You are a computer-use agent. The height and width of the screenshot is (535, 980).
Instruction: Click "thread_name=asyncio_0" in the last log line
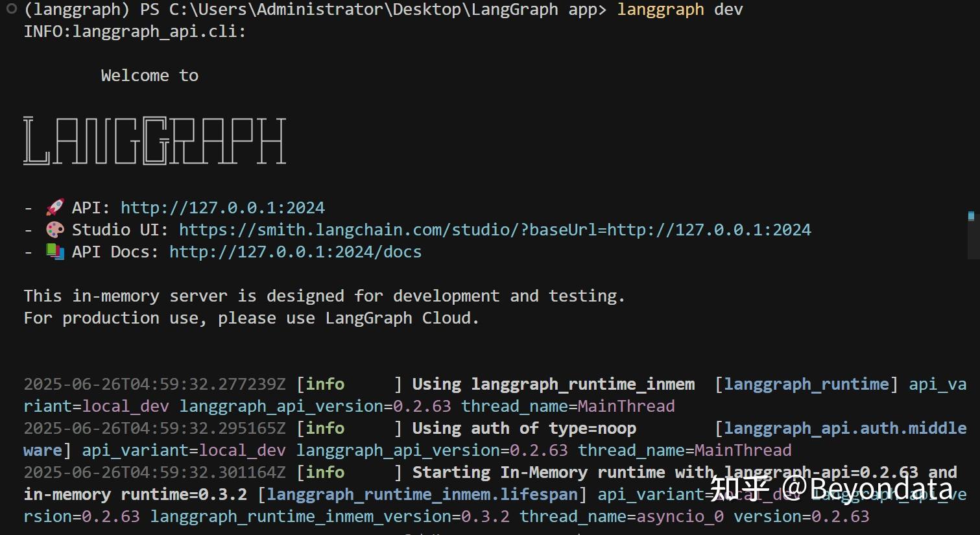click(621, 516)
